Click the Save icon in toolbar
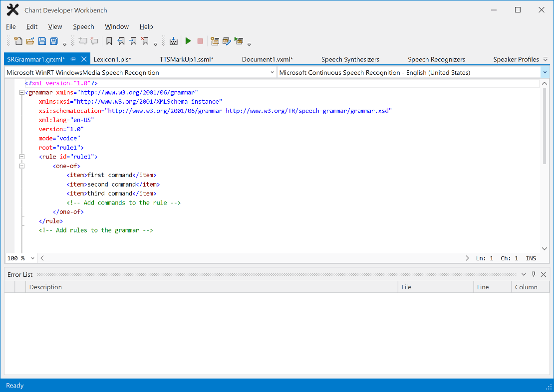The height and width of the screenshot is (392, 554). pyautogui.click(x=42, y=41)
